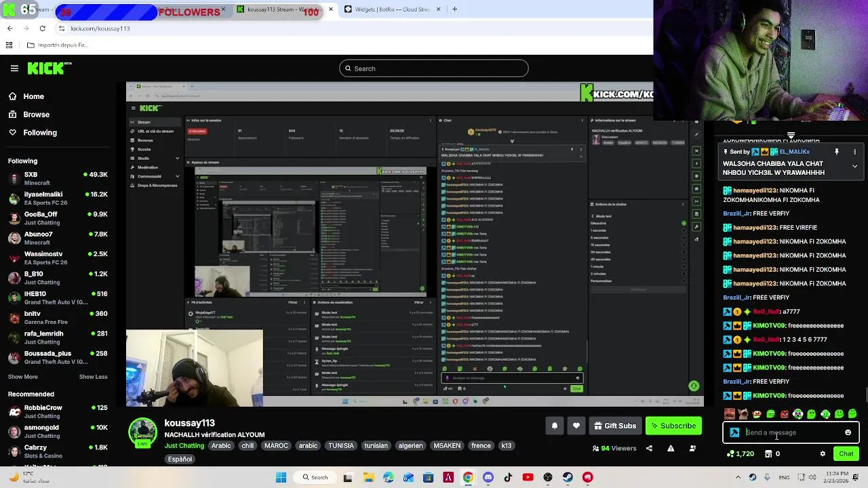The image size is (868, 488).
Task: Click the Kick search field
Action: tap(434, 68)
